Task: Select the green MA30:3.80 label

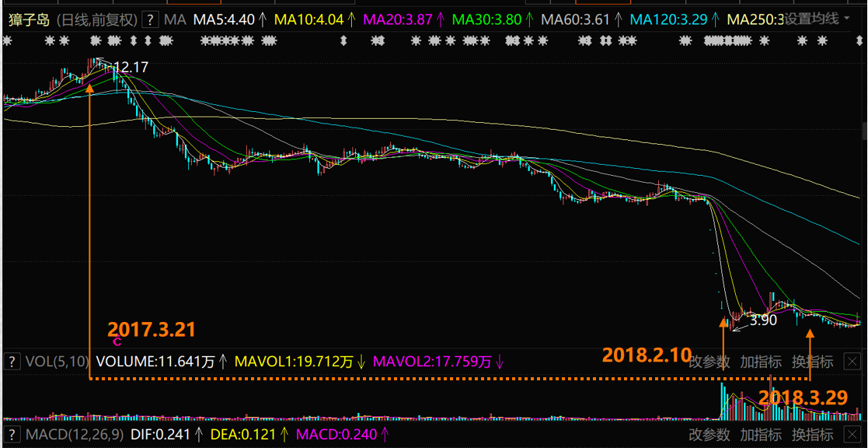Action: [487, 19]
